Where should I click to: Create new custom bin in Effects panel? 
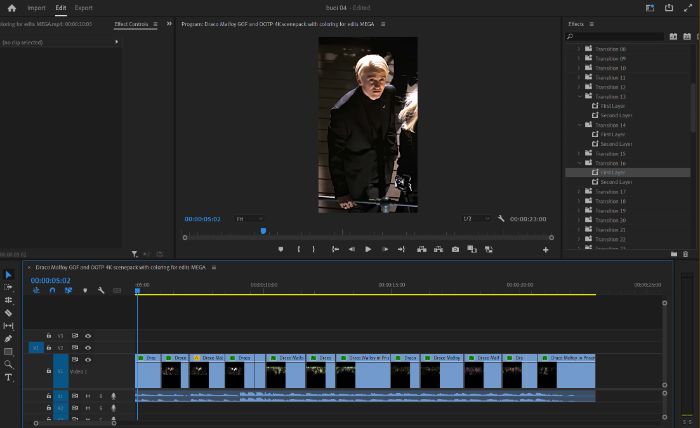click(674, 254)
